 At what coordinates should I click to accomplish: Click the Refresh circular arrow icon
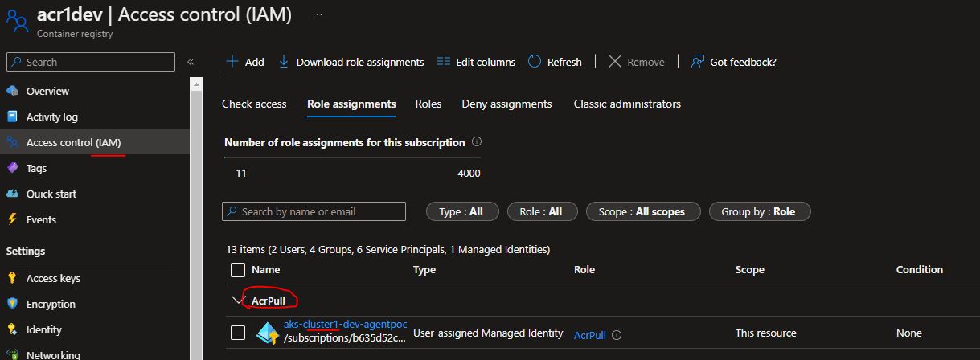coord(535,61)
